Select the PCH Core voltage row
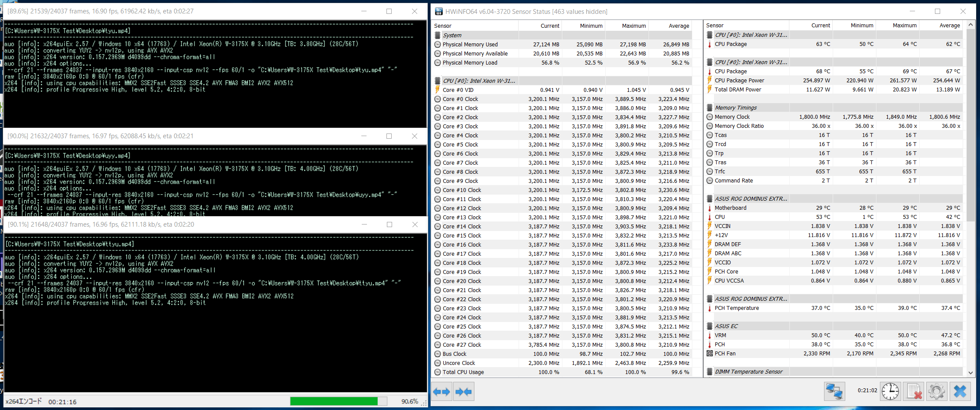980x410 pixels. tap(834, 271)
